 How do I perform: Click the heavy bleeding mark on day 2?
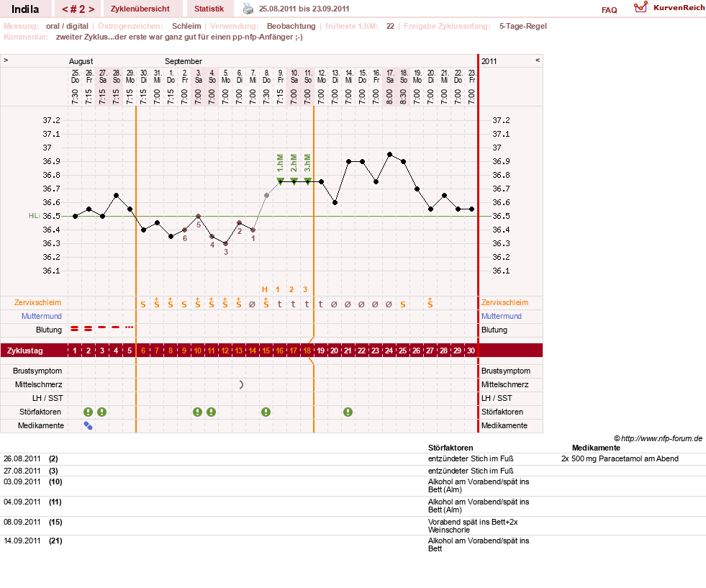click(89, 329)
